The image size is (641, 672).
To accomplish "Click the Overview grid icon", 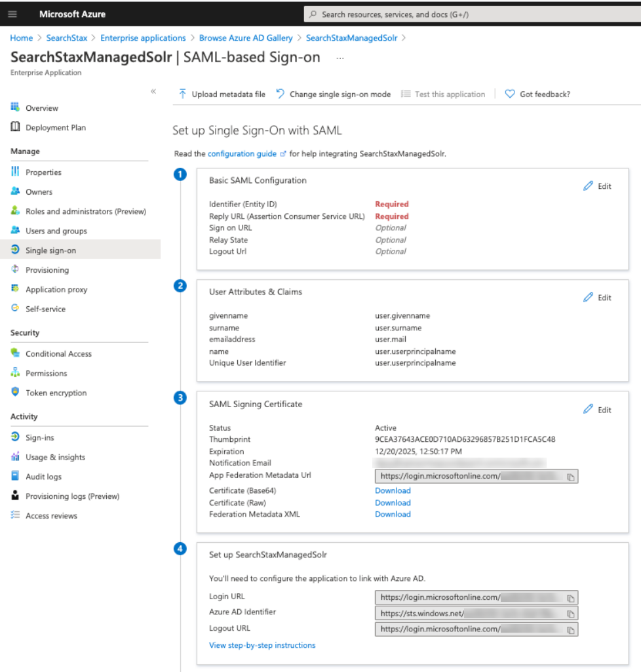I will pos(15,107).
